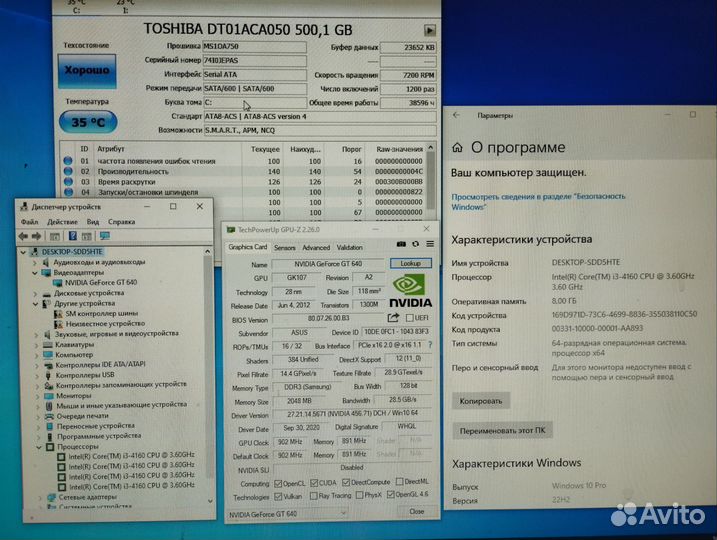Click the Lookup button in GPU-Z
Image resolution: width=717 pixels, height=540 pixels.
pos(411,263)
